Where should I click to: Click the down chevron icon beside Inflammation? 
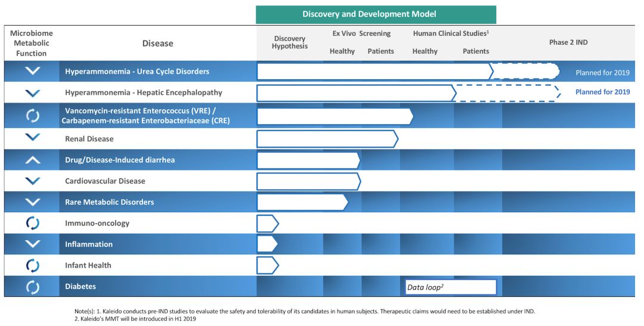(32, 244)
